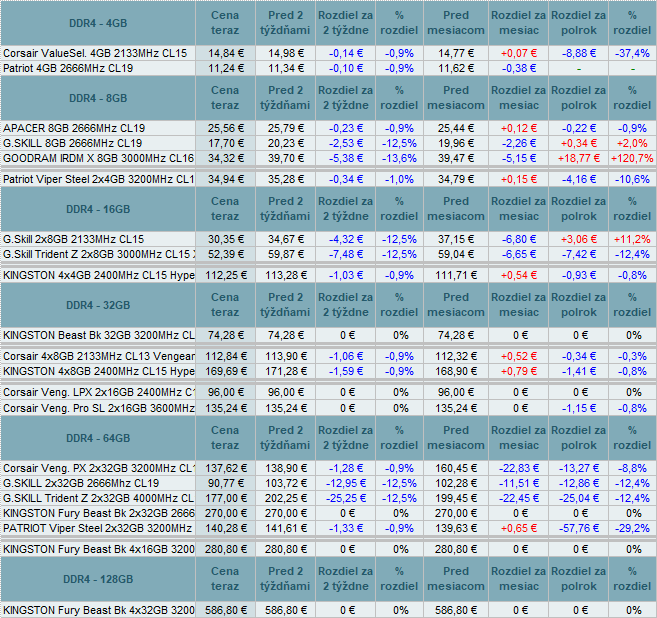Screen dimensions: 657x618
Task: Select the G.SKILL 2x32GB 2666Mhz CL19 row name
Action: (81, 483)
